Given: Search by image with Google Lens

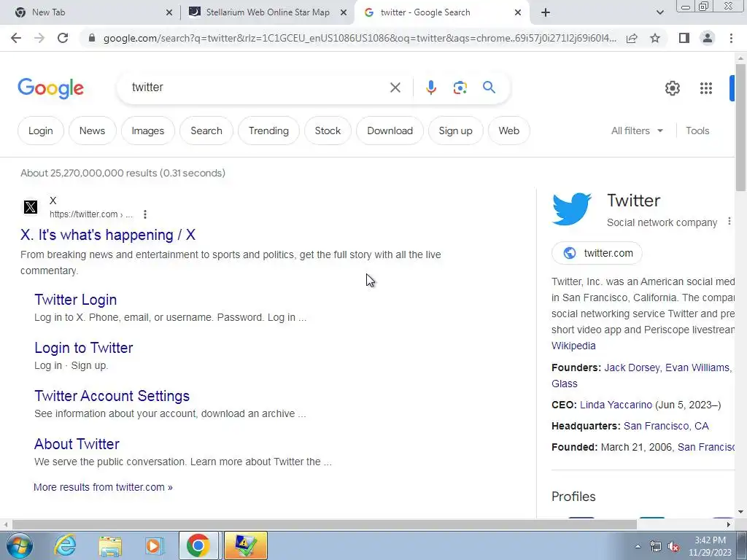Looking at the screenshot, I should click(x=460, y=87).
